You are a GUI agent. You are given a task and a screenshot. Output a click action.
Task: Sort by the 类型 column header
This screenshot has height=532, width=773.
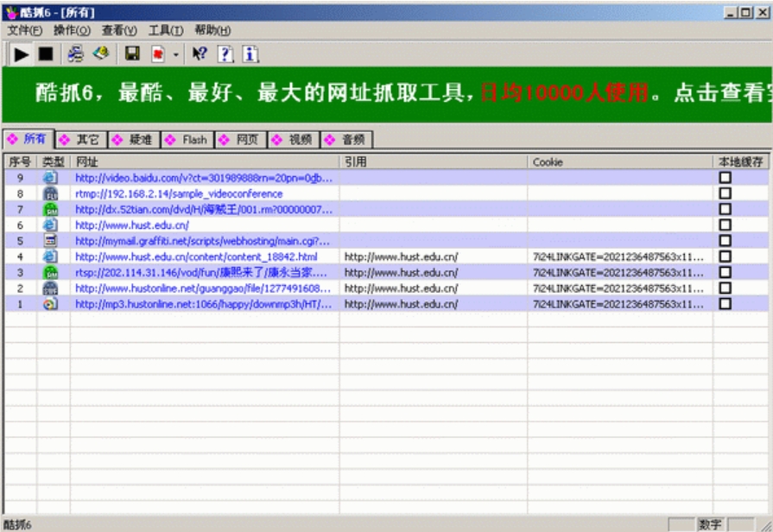pos(54,161)
